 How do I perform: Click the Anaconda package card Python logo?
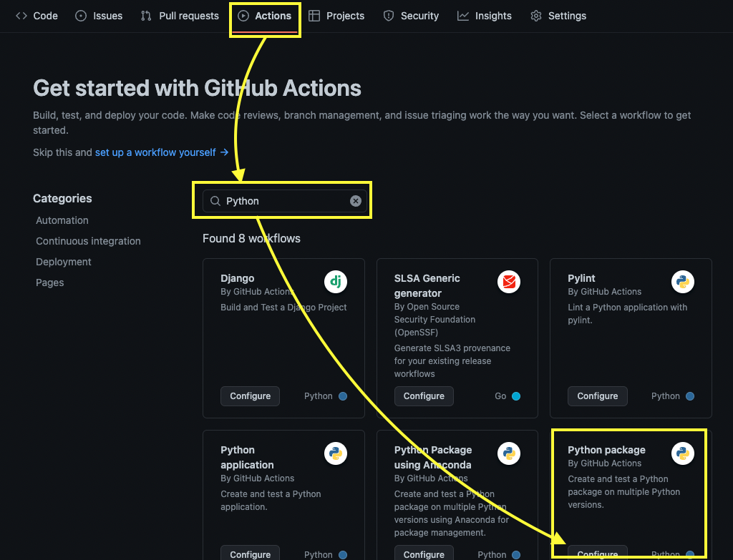click(x=509, y=453)
